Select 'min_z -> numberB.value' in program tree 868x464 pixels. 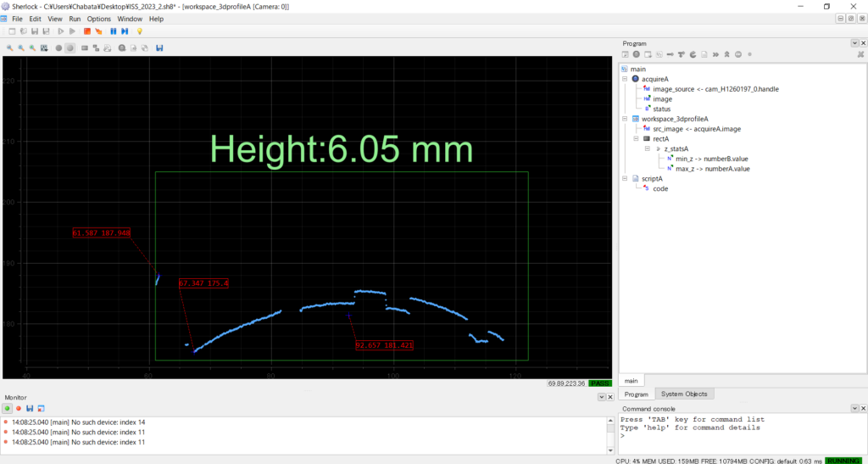(x=712, y=159)
